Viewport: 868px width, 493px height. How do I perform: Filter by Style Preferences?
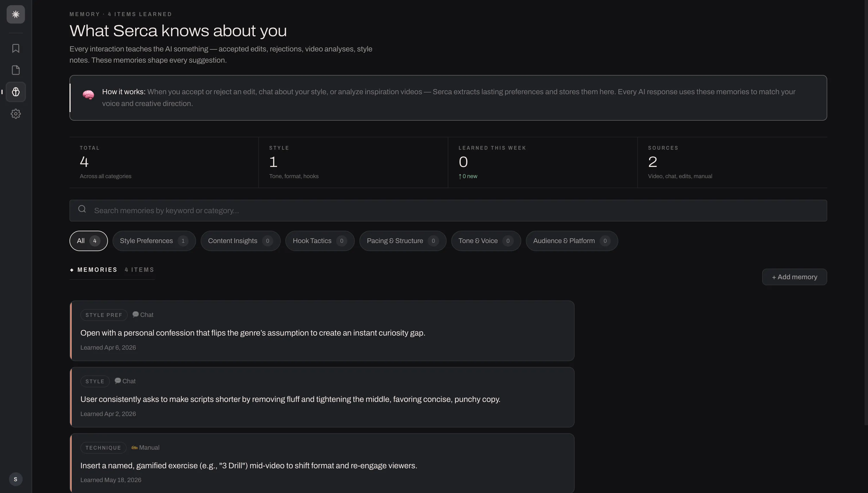[154, 241]
